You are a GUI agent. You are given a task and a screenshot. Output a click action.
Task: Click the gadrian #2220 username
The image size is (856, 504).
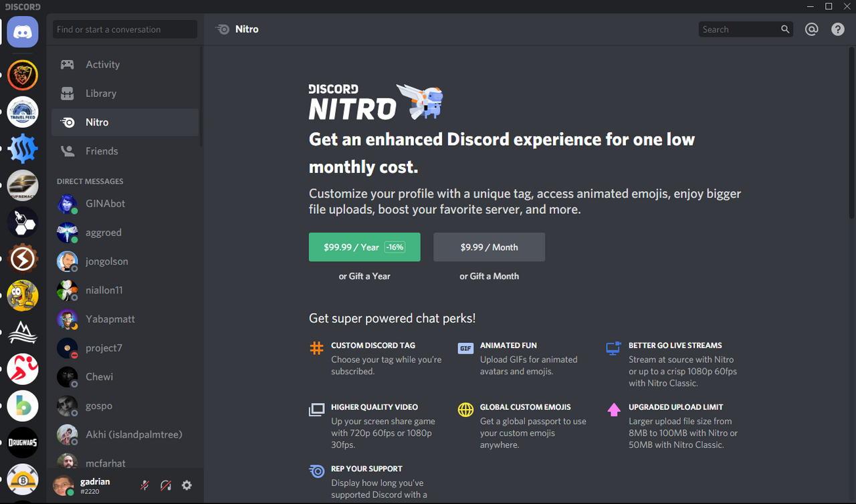pyautogui.click(x=95, y=486)
